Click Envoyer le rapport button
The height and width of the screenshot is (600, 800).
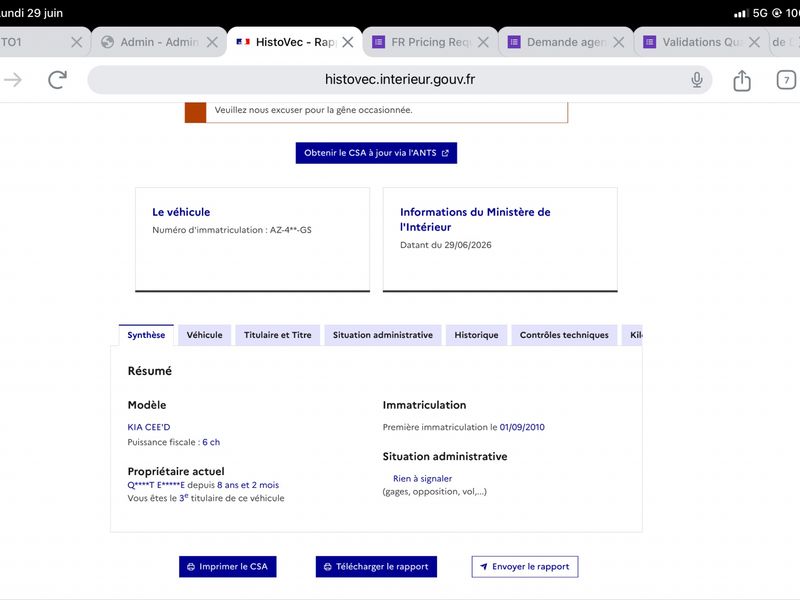pos(525,567)
